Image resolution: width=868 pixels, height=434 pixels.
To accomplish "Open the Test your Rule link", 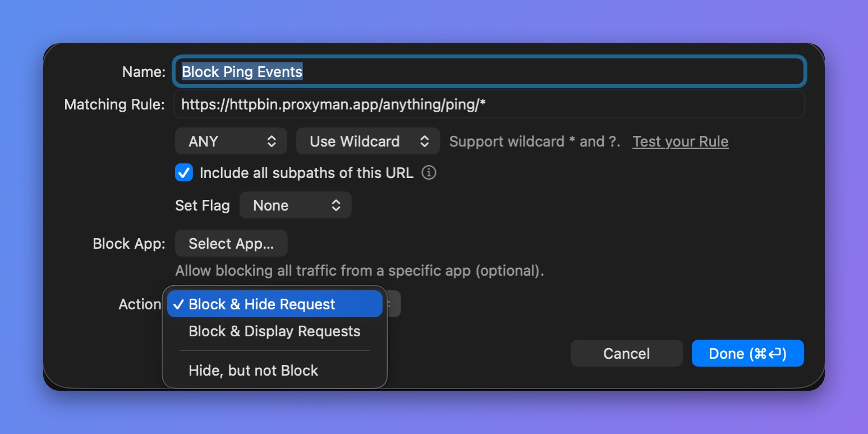I will pyautogui.click(x=681, y=141).
